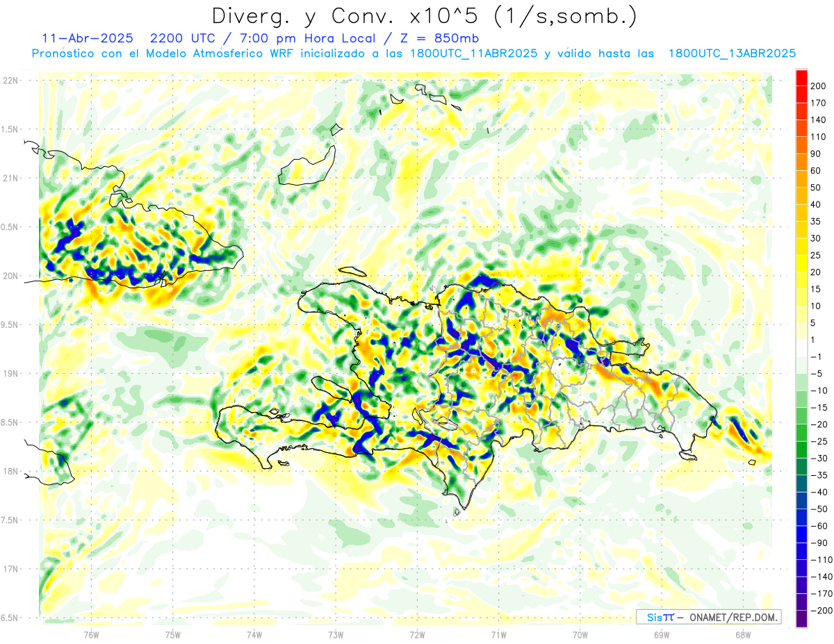Click the latitude label '6.5N'
This screenshot has height=644, width=834.
pyautogui.click(x=9, y=618)
